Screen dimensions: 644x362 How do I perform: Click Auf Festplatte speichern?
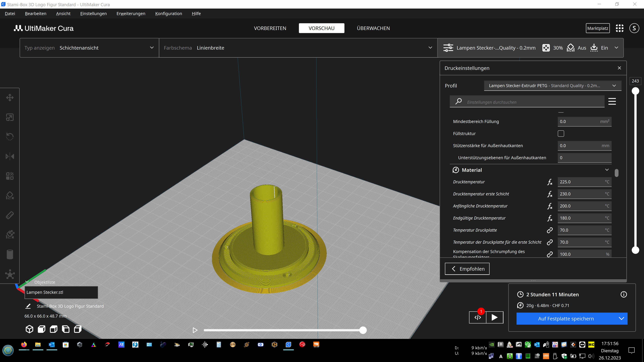pyautogui.click(x=566, y=319)
